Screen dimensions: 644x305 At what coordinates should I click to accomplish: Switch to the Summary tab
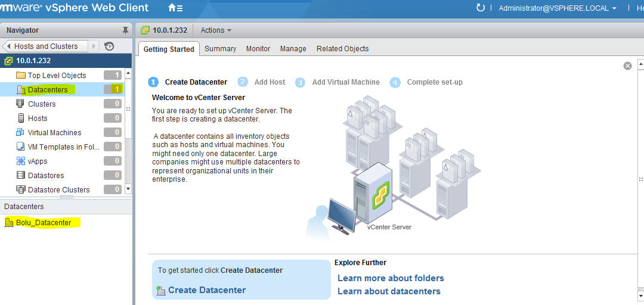click(x=220, y=48)
